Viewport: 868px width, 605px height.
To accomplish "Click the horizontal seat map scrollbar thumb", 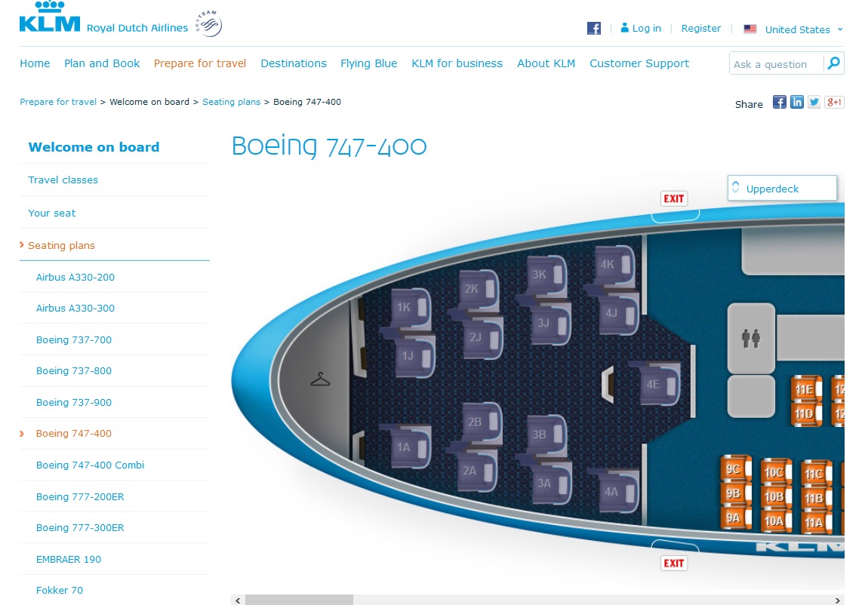I will click(299, 600).
